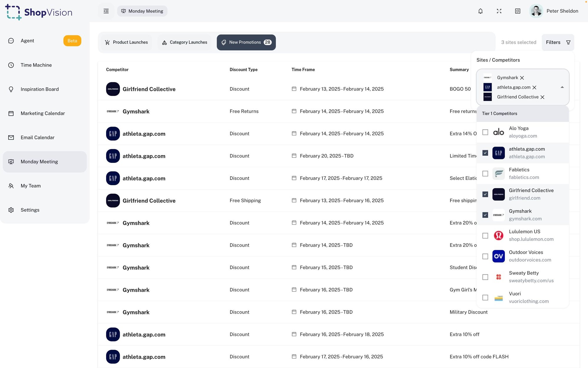This screenshot has width=588, height=368.
Task: Click the Outdoor Voices OV logo
Action: tap(499, 256)
